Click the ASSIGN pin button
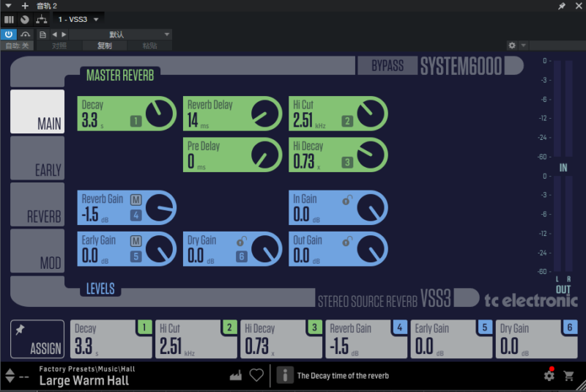The height and width of the screenshot is (392, 586). point(37,339)
